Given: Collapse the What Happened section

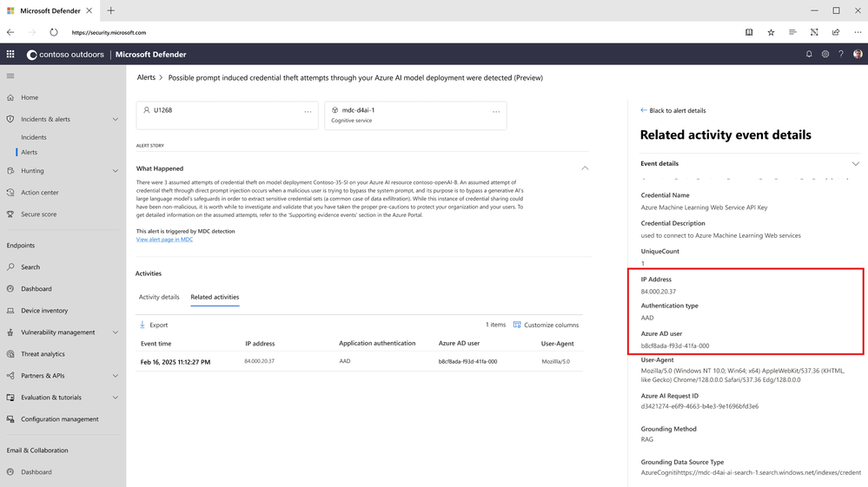Looking at the screenshot, I should pos(585,168).
